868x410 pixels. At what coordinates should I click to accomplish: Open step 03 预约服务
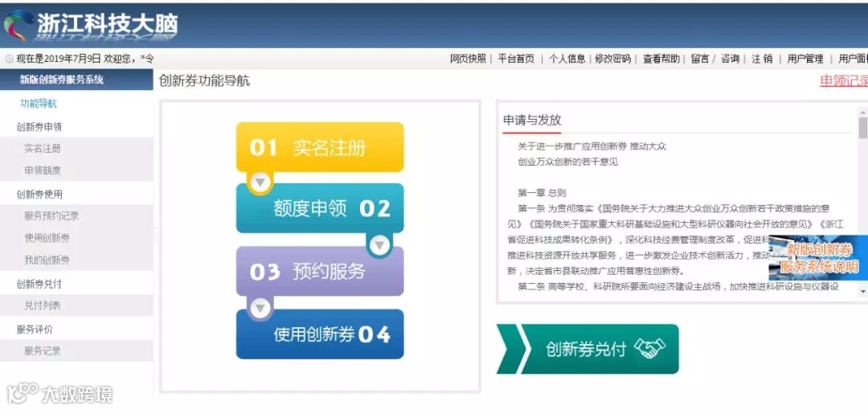(320, 272)
